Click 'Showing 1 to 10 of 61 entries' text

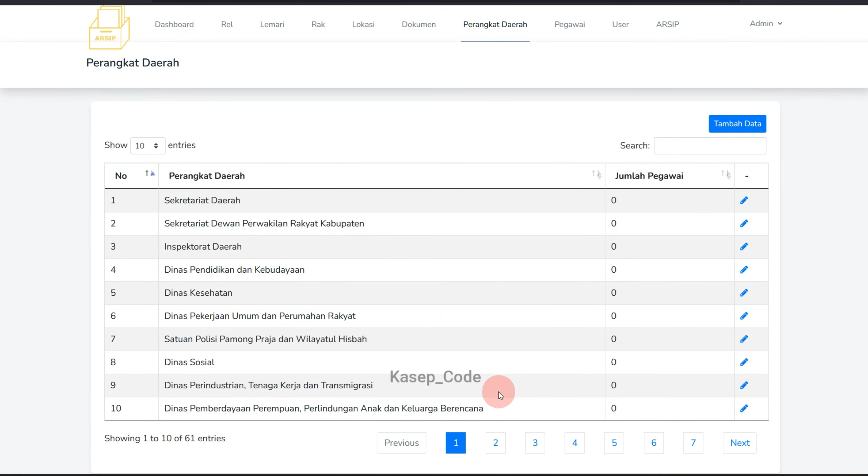tap(164, 438)
